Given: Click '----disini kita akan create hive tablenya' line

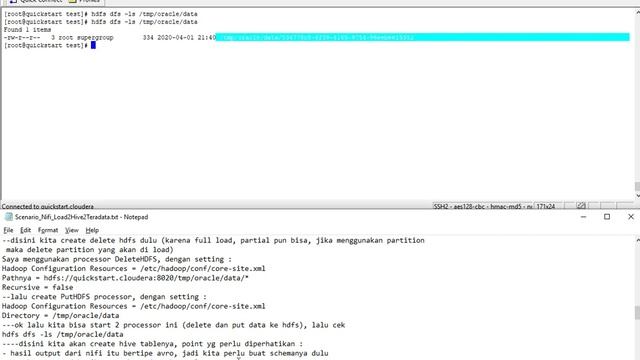Looking at the screenshot, I should (152, 344).
